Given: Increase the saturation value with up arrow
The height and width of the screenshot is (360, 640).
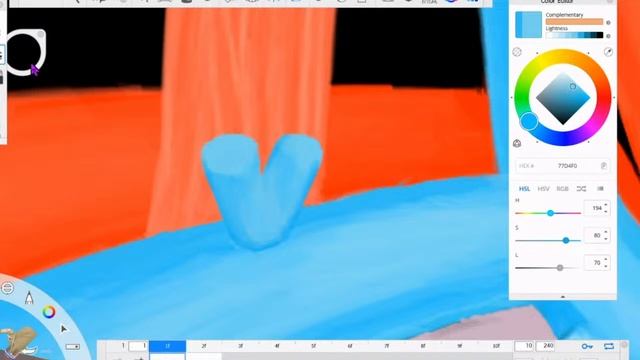Looking at the screenshot, I should (606, 232).
